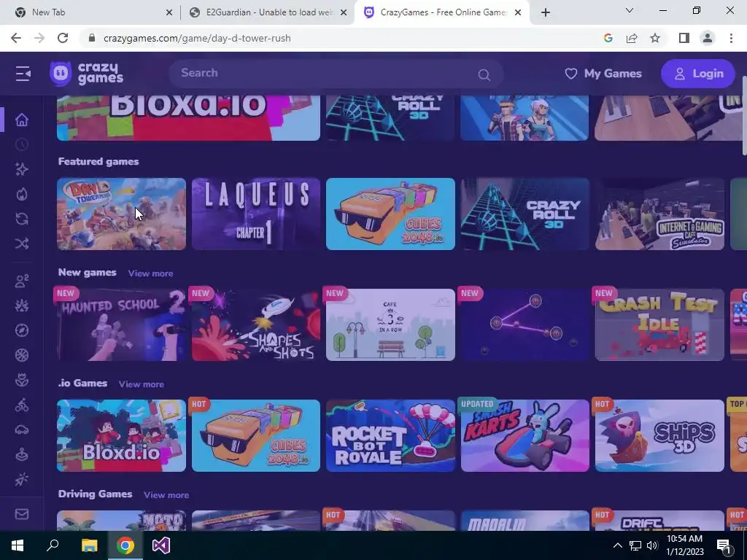Click the search magnifier icon
The width and height of the screenshot is (747, 560).
(484, 75)
